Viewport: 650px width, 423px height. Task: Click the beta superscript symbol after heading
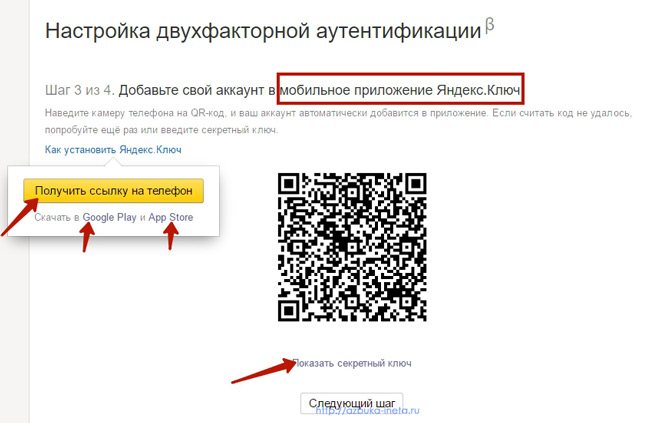(490, 26)
